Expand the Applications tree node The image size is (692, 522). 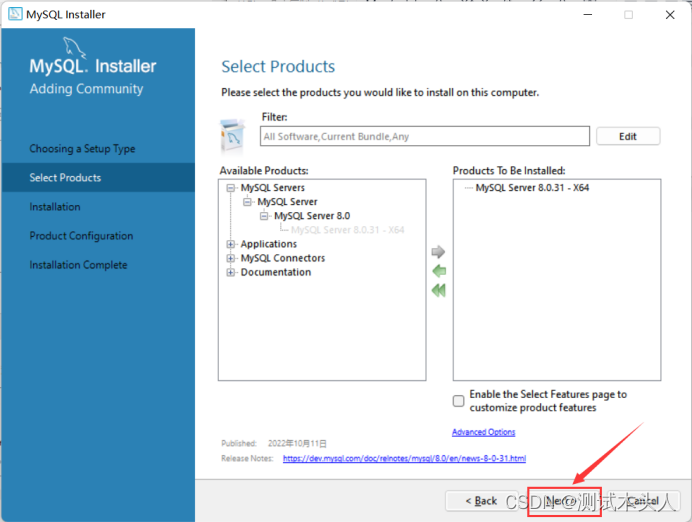tap(230, 244)
